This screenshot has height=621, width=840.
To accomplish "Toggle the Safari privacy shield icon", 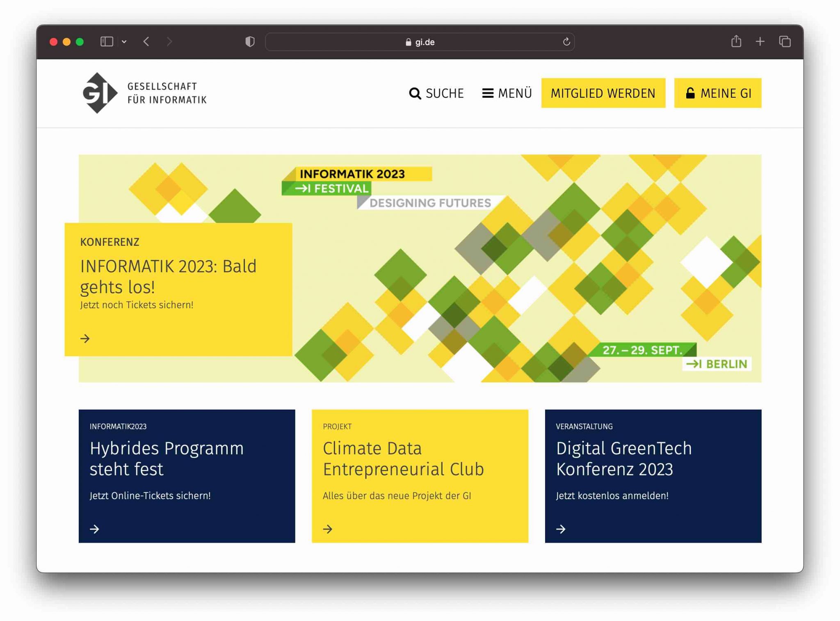I will tap(249, 41).
